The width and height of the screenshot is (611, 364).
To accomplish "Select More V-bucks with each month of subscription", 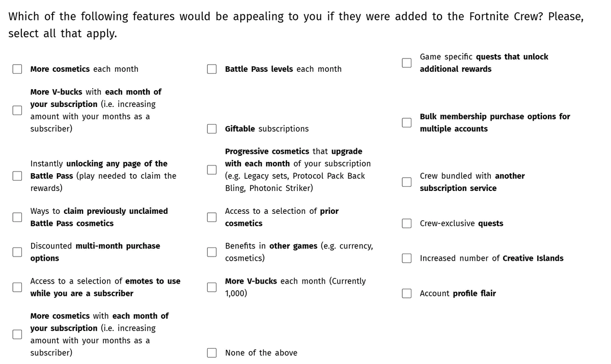I will [x=17, y=110].
